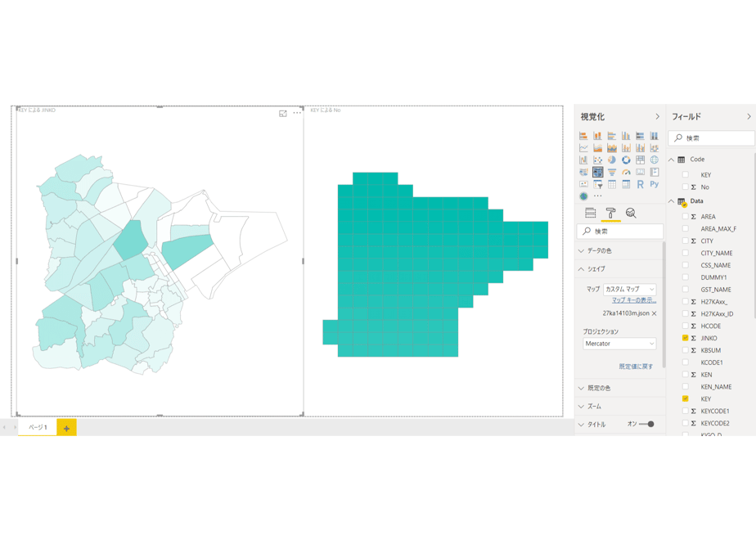Switch to the Format paint roller tab
The height and width of the screenshot is (540, 756).
(x=611, y=213)
